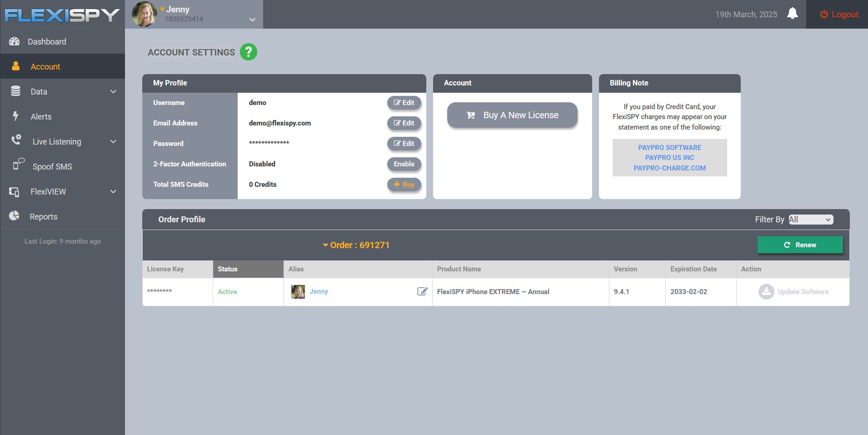
Task: Open Alerts in the sidebar
Action: (x=62, y=116)
